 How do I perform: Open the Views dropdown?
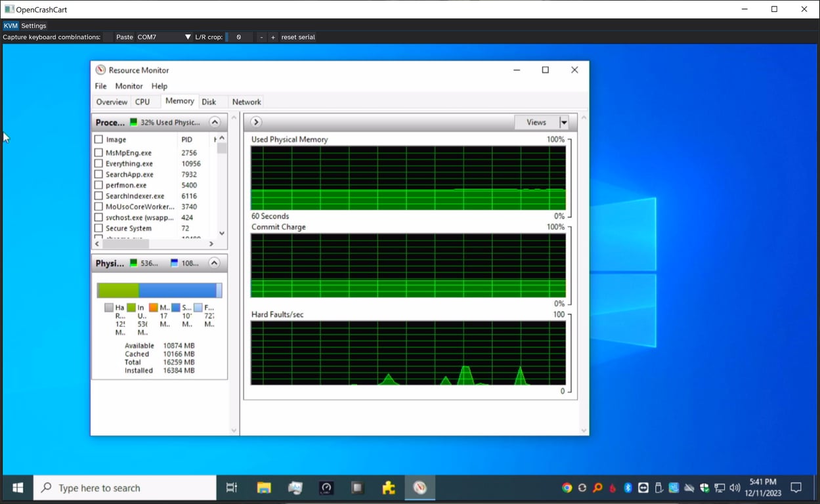[563, 121]
